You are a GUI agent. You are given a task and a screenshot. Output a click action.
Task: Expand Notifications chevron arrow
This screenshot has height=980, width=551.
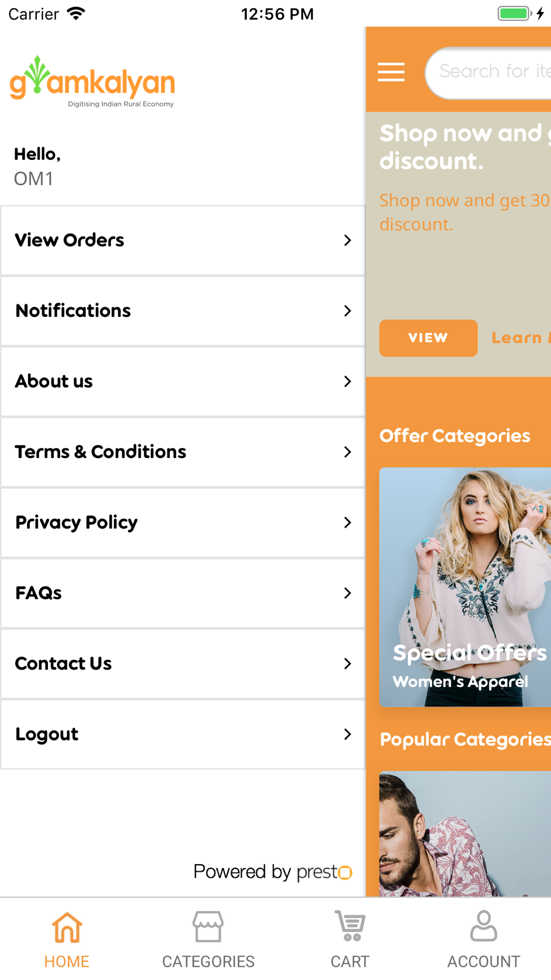pyautogui.click(x=347, y=311)
